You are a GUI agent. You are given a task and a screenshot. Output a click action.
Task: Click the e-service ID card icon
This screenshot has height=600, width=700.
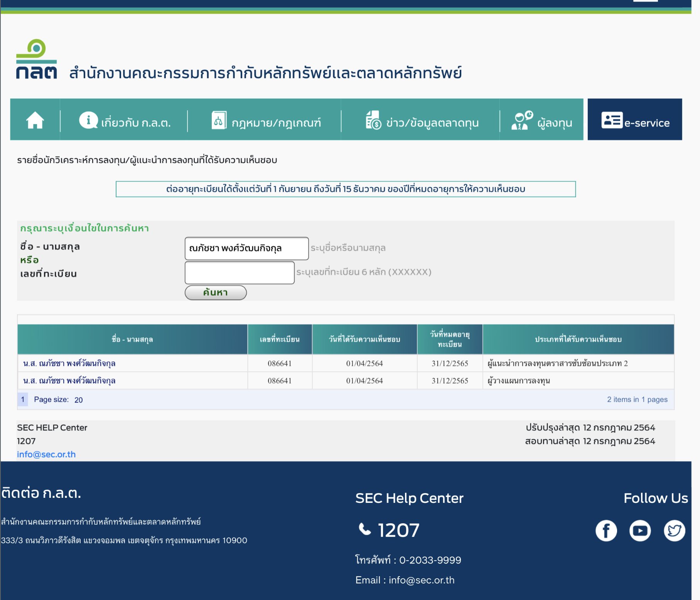click(612, 120)
